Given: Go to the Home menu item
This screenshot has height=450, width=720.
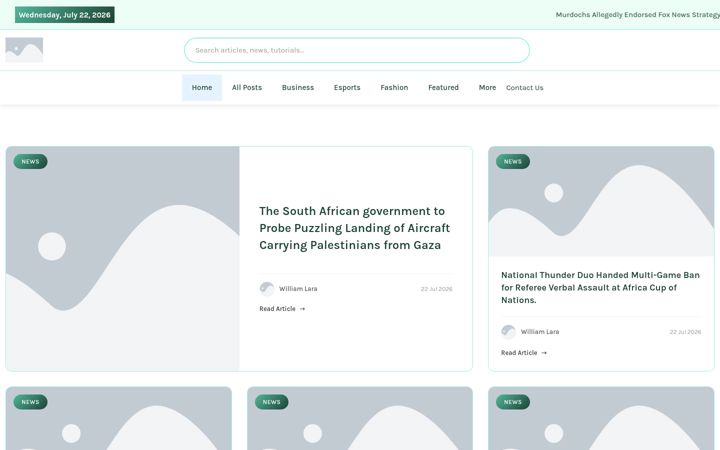Looking at the screenshot, I should (202, 88).
